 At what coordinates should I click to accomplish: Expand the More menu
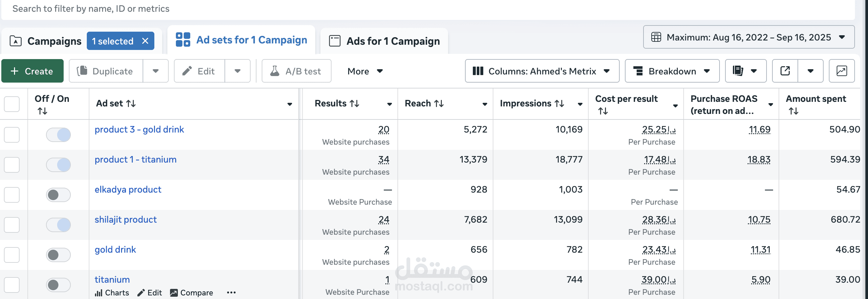(365, 71)
